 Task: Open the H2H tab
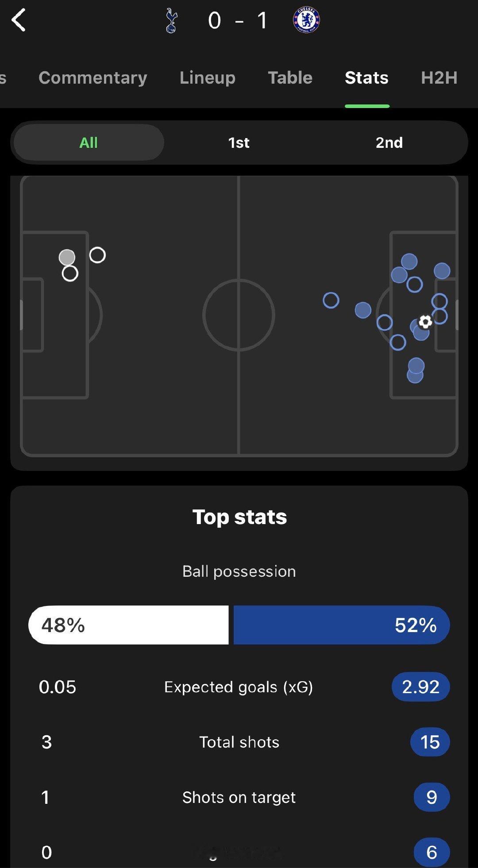point(439,78)
